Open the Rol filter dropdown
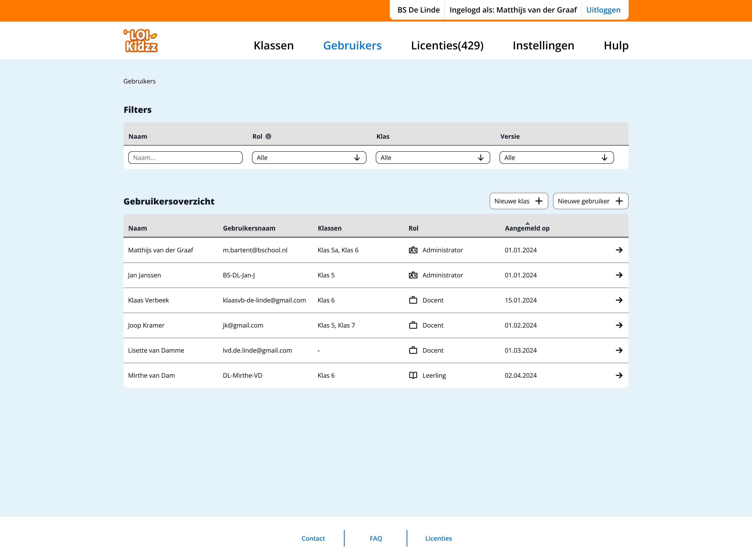 pos(309,157)
